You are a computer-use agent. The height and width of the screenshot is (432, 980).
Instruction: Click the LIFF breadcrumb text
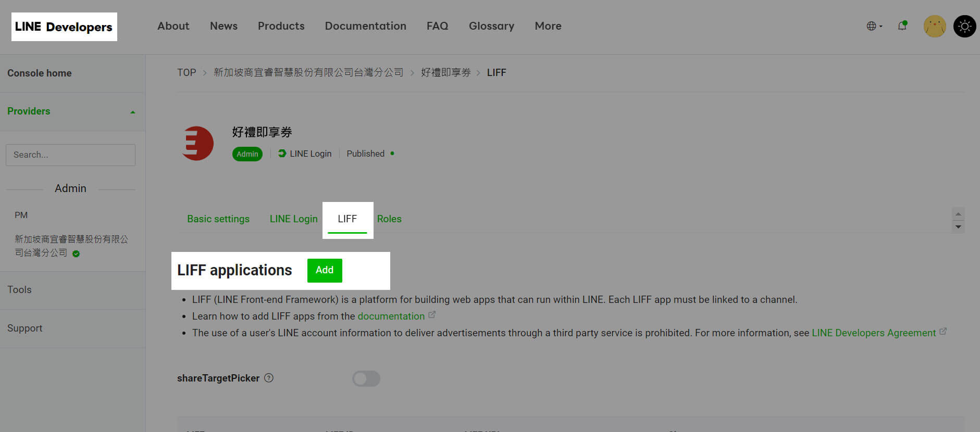click(497, 72)
